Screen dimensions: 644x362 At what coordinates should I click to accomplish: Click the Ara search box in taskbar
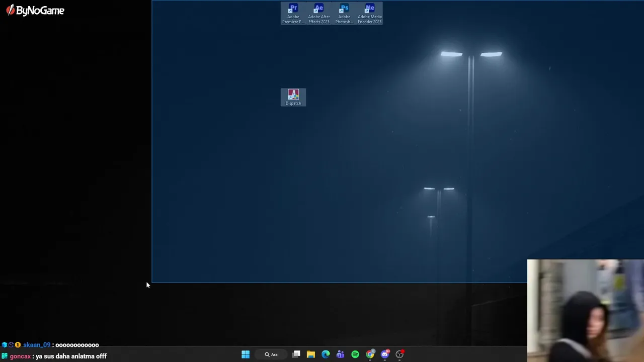tap(271, 354)
